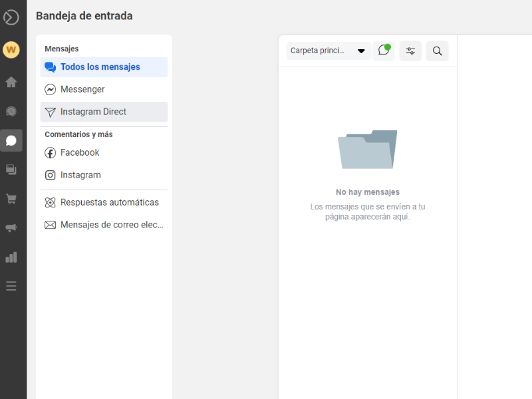Viewport: 532px width, 399px height.
Task: Open the message filters sliders button
Action: [x=410, y=51]
